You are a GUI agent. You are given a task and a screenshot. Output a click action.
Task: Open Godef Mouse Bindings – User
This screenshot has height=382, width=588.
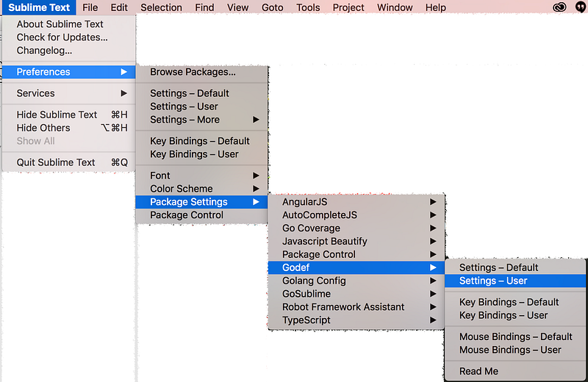(x=515, y=350)
